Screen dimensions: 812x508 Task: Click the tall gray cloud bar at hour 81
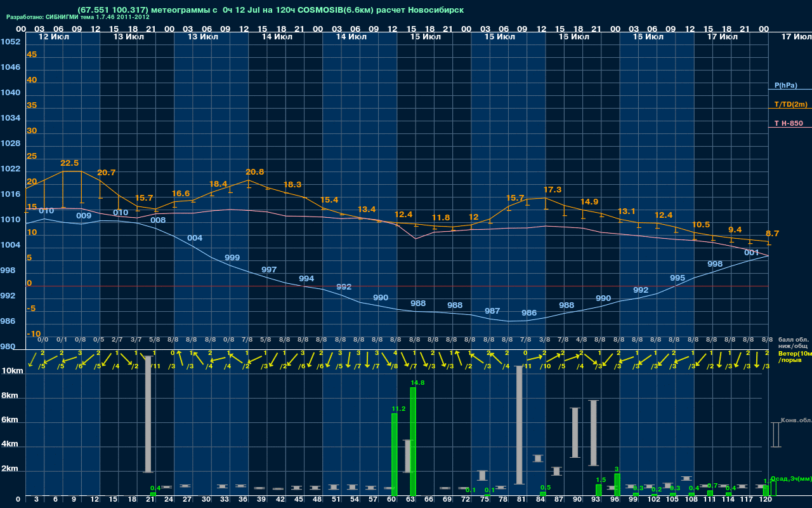click(519, 425)
